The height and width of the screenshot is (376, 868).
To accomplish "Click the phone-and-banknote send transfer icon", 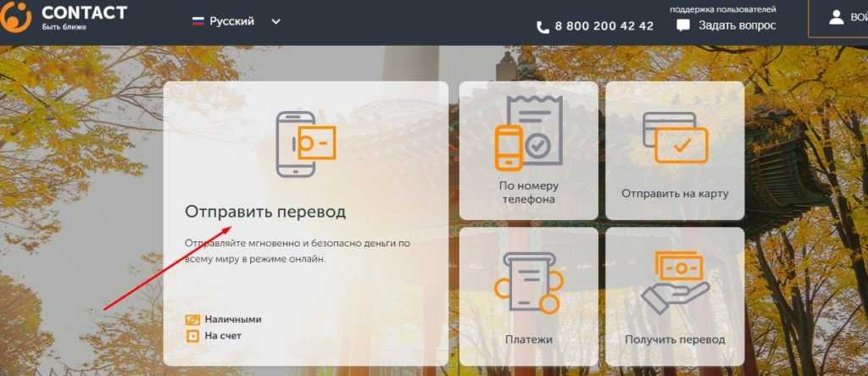I will [305, 144].
